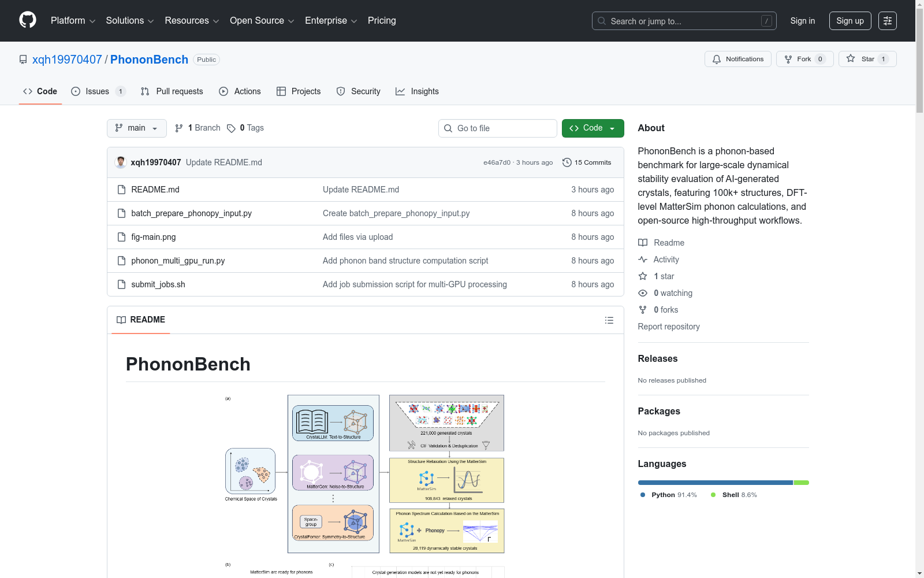The height and width of the screenshot is (578, 924).
Task: Open the fig-main.png file
Action: click(154, 237)
